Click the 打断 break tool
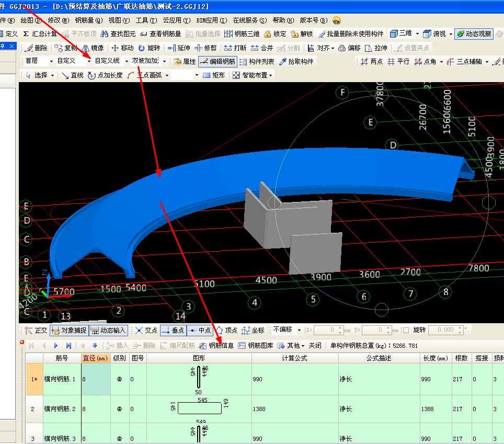Viewport: 504px width, 444px height. (235, 48)
